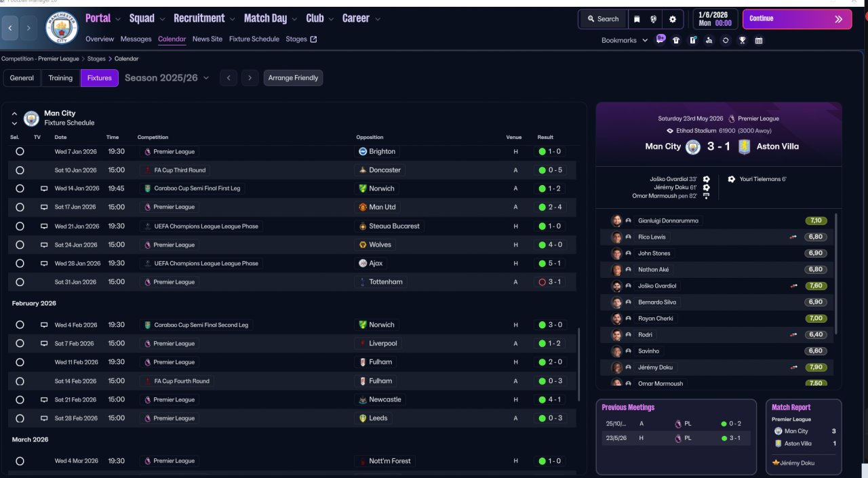Go to next season with right chevron

pos(250,78)
